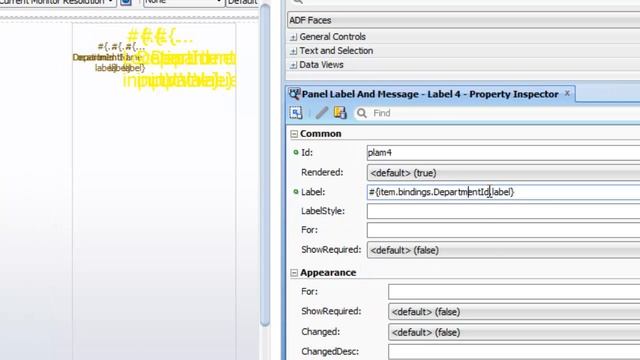The image size is (640, 360).
Task: Click the ChangedDesc property label
Action: tap(330, 351)
